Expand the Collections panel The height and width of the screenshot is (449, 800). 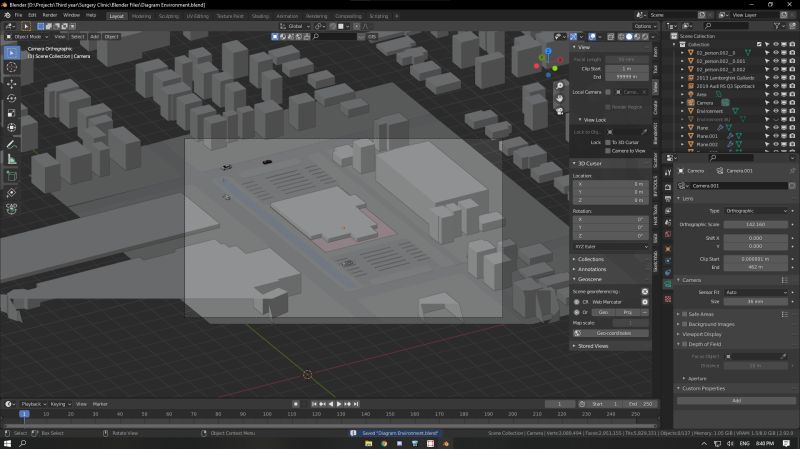(590, 259)
